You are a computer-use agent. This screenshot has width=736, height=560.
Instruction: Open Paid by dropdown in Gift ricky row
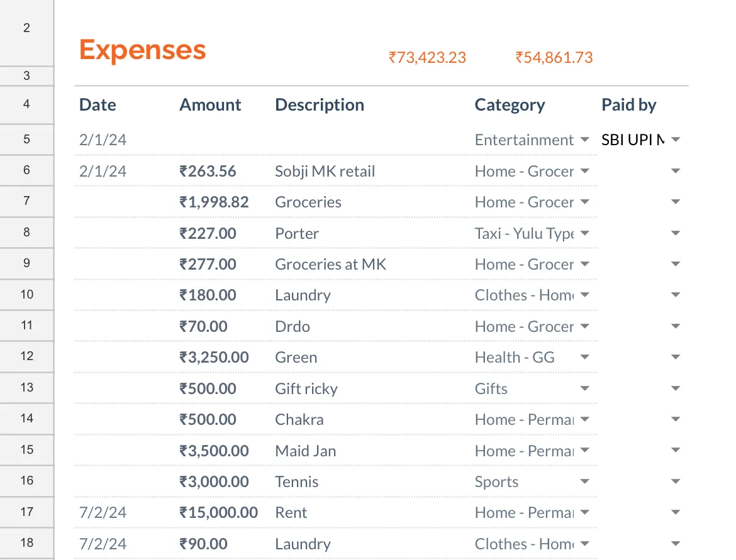676,388
